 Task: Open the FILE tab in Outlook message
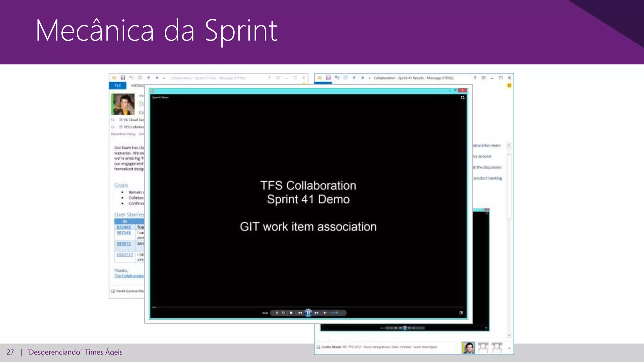[118, 85]
